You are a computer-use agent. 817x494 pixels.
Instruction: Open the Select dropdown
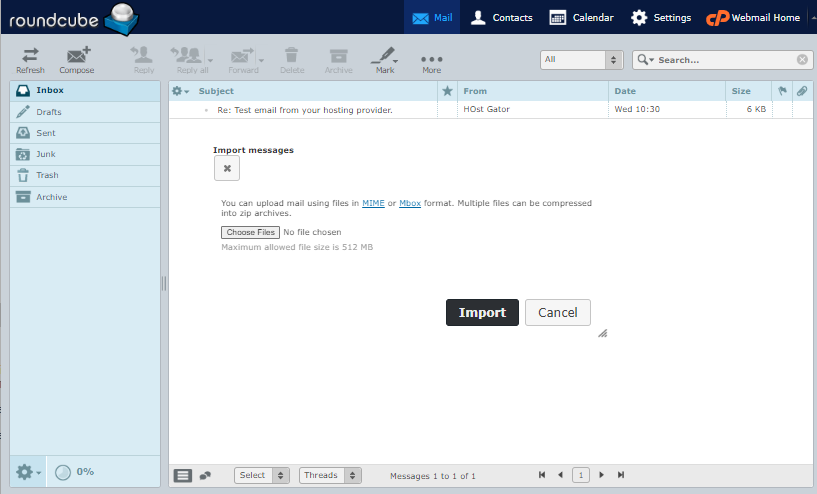pyautogui.click(x=262, y=475)
